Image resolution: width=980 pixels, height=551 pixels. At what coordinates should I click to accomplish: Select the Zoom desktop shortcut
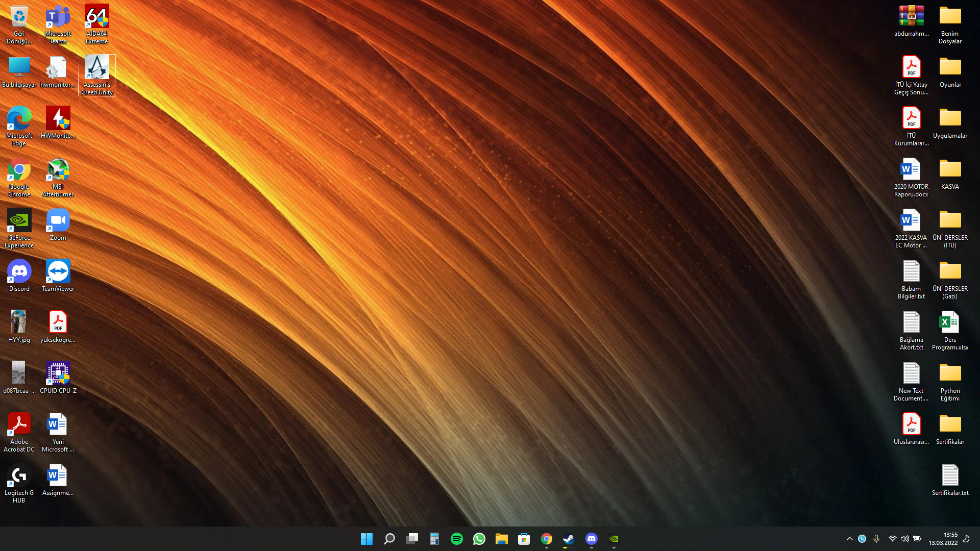(x=58, y=221)
